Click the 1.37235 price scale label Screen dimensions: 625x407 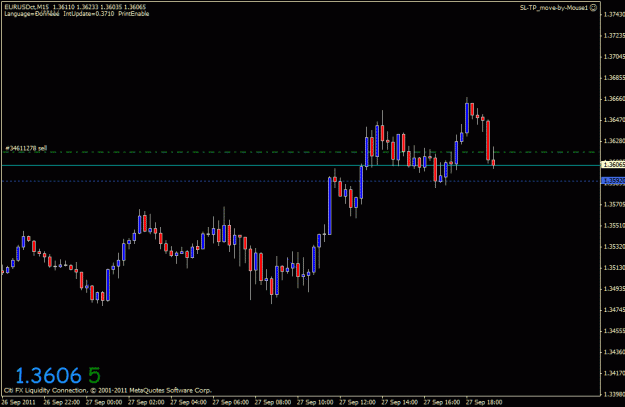[x=614, y=35]
